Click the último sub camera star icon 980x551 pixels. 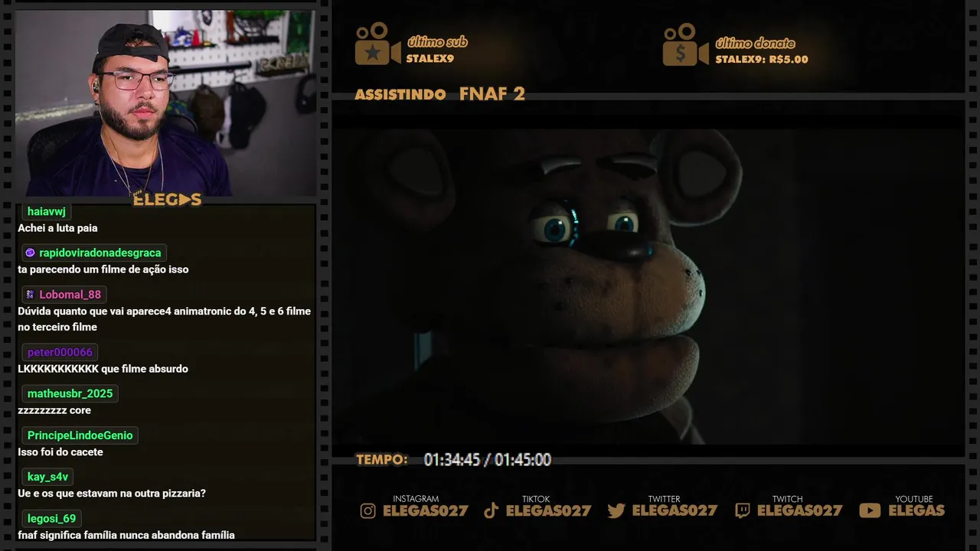click(377, 44)
